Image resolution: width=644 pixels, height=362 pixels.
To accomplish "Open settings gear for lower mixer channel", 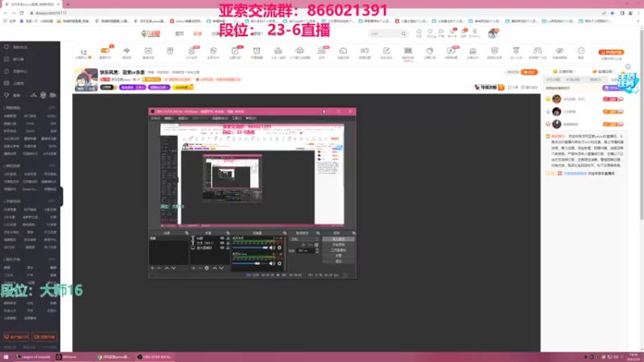I will point(279,264).
